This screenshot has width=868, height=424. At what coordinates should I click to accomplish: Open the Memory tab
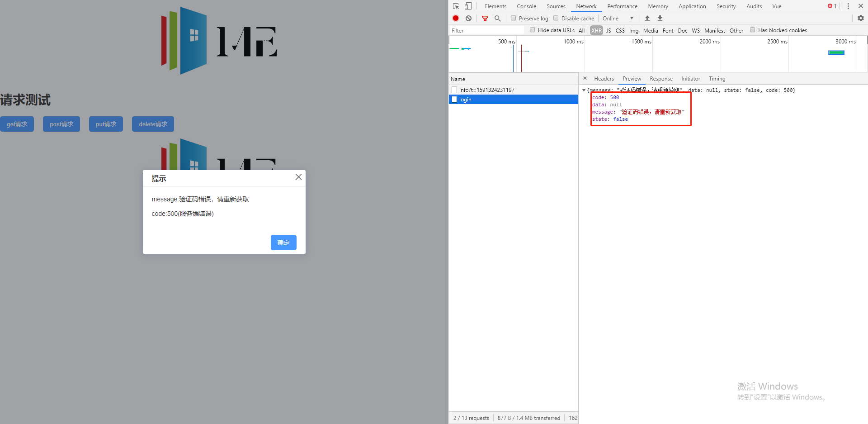click(x=658, y=6)
